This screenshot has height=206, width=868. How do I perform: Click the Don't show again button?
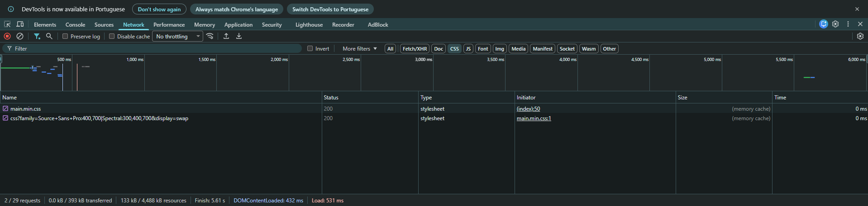point(159,9)
